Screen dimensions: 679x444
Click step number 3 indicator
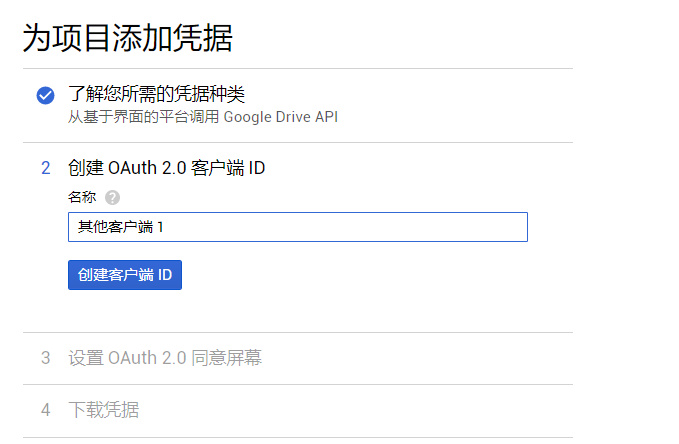pos(45,358)
